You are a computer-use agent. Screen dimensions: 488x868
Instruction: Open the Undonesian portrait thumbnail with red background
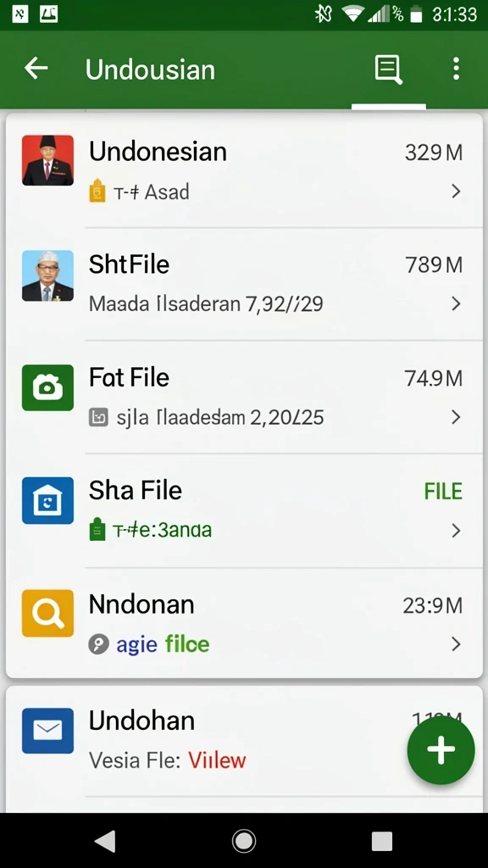47,160
